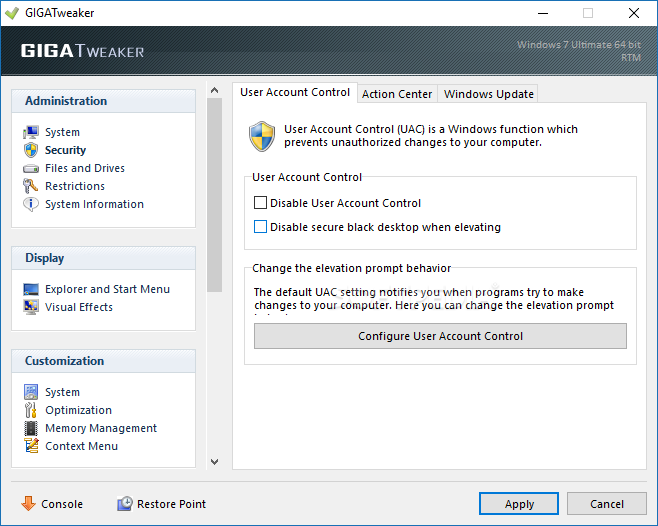This screenshot has height=526, width=658.
Task: Click the Customization System icon
Action: coord(31,392)
